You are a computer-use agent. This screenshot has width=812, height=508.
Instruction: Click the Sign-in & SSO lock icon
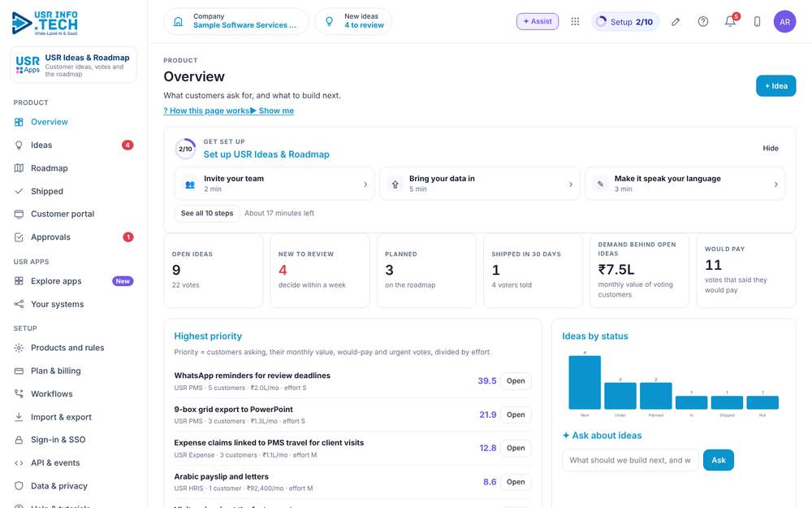(19, 440)
